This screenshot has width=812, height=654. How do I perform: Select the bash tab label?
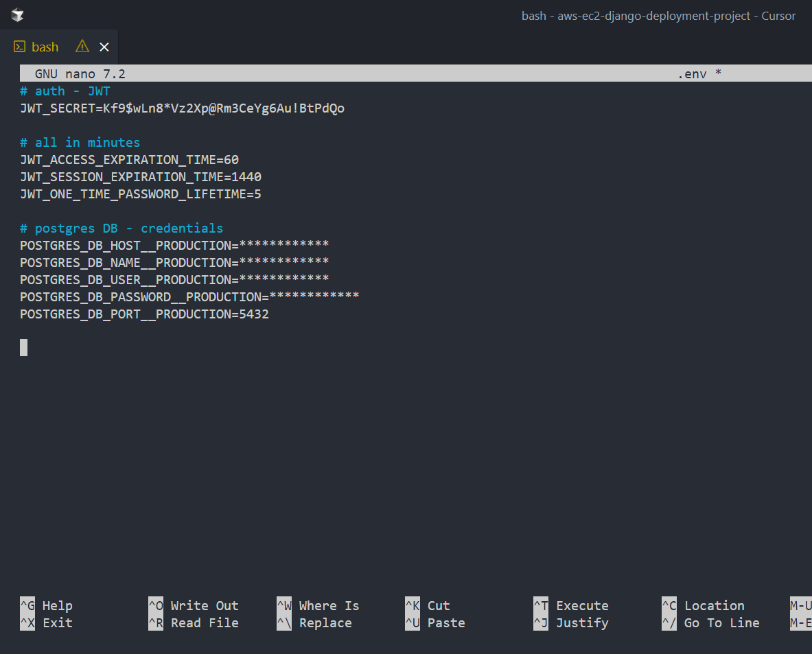pos(45,47)
